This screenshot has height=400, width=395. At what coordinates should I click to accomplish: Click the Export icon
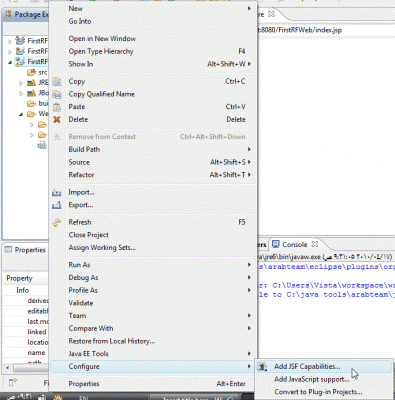click(x=57, y=205)
